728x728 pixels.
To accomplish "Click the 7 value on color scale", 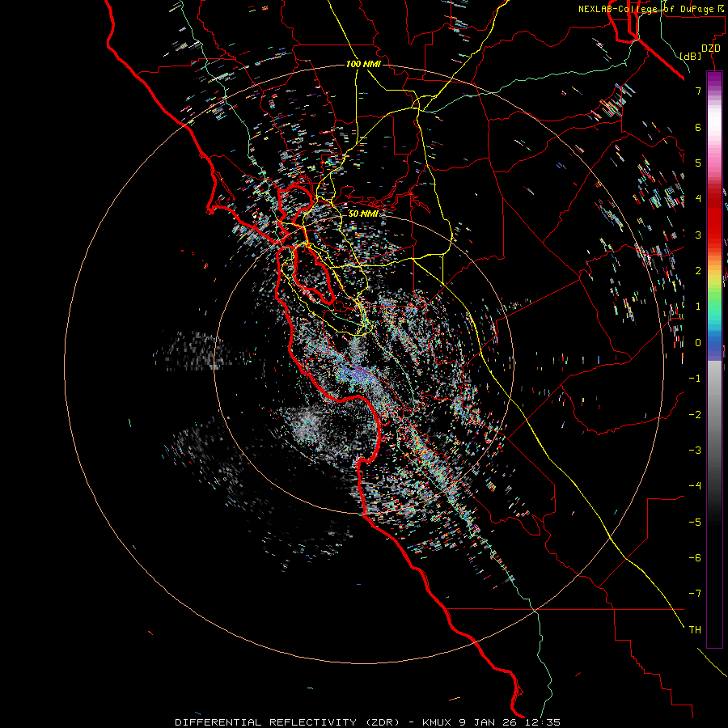I will coord(698,91).
